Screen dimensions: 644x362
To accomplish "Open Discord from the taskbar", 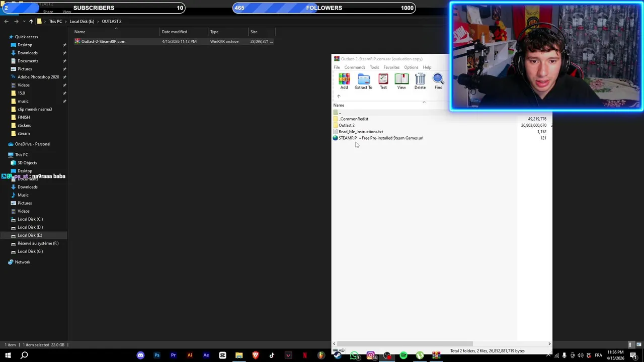I will (140, 355).
